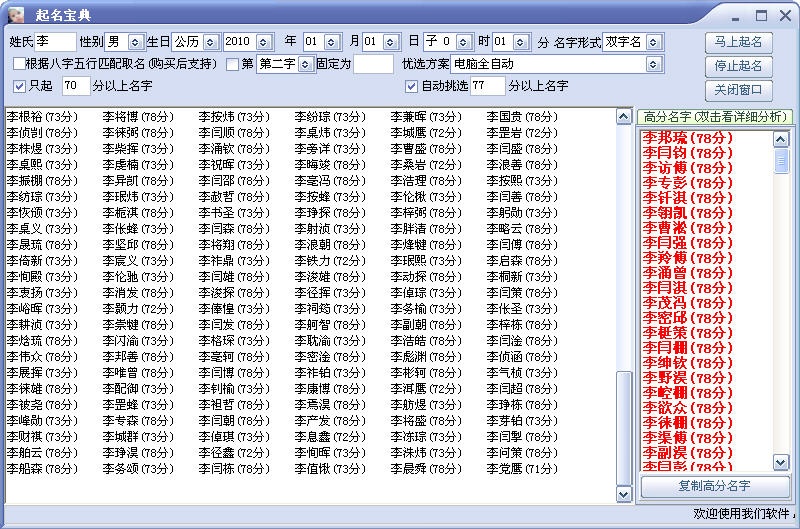The width and height of the screenshot is (800, 529).
Task: Toggle the 第 fixed-character checkbox
Action: click(x=232, y=64)
